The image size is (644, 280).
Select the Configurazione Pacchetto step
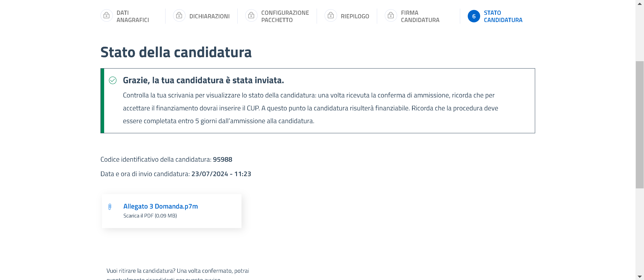[x=285, y=16]
